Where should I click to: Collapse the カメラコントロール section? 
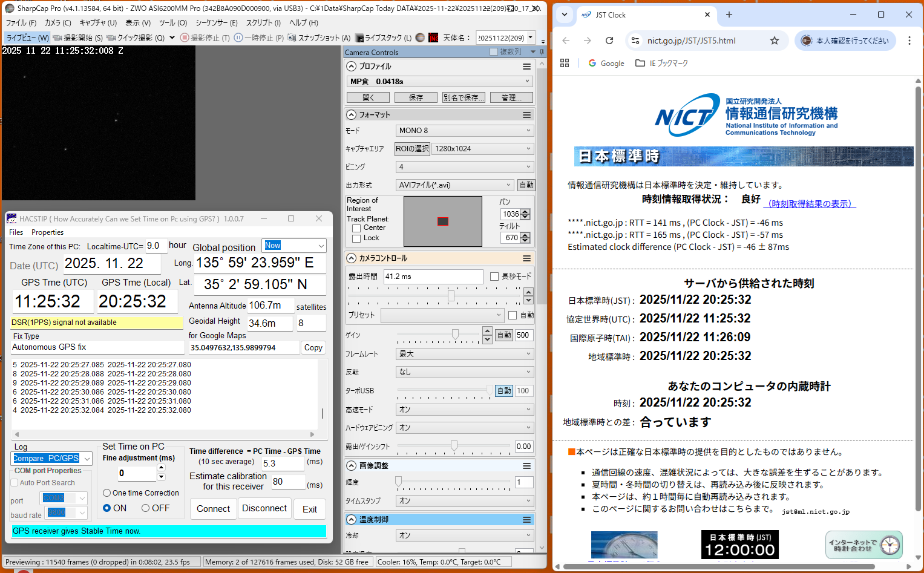[352, 258]
